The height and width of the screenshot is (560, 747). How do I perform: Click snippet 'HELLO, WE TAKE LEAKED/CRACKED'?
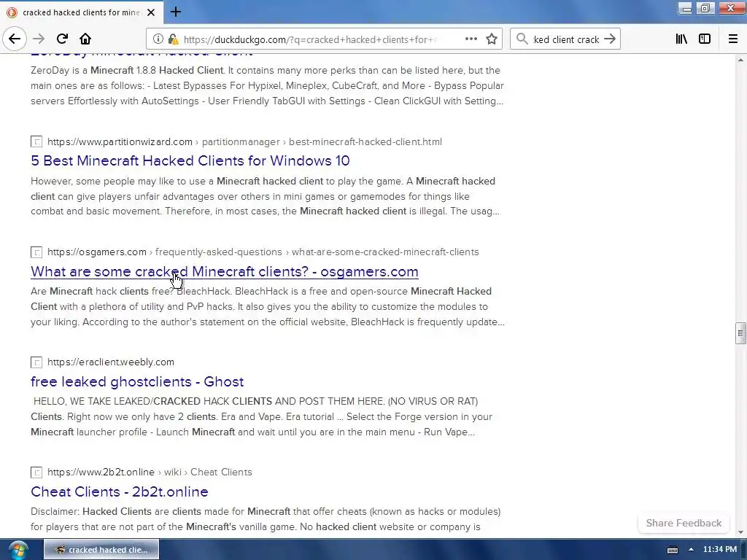click(x=262, y=416)
